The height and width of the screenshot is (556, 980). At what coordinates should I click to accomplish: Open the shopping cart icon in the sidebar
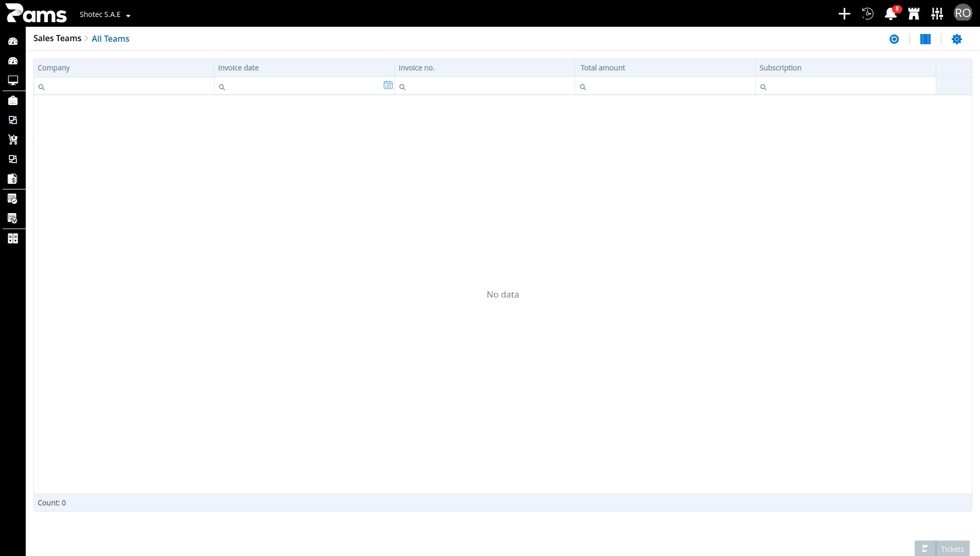coord(13,140)
